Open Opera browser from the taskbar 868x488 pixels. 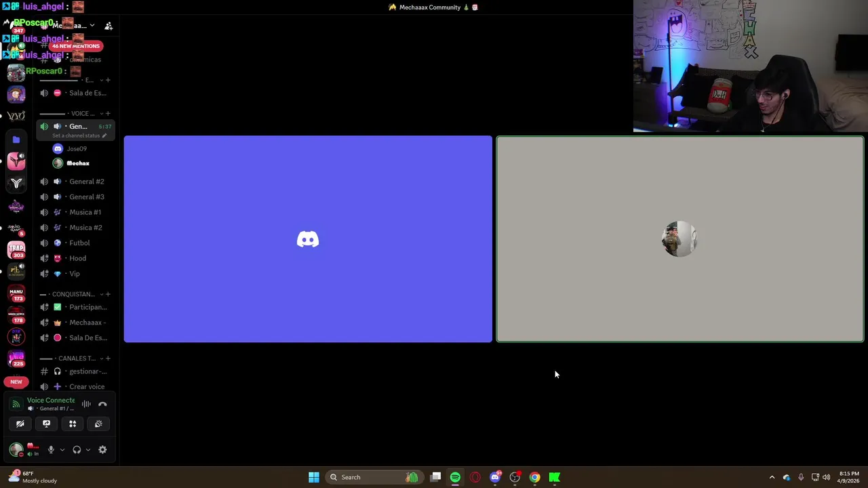point(475,477)
